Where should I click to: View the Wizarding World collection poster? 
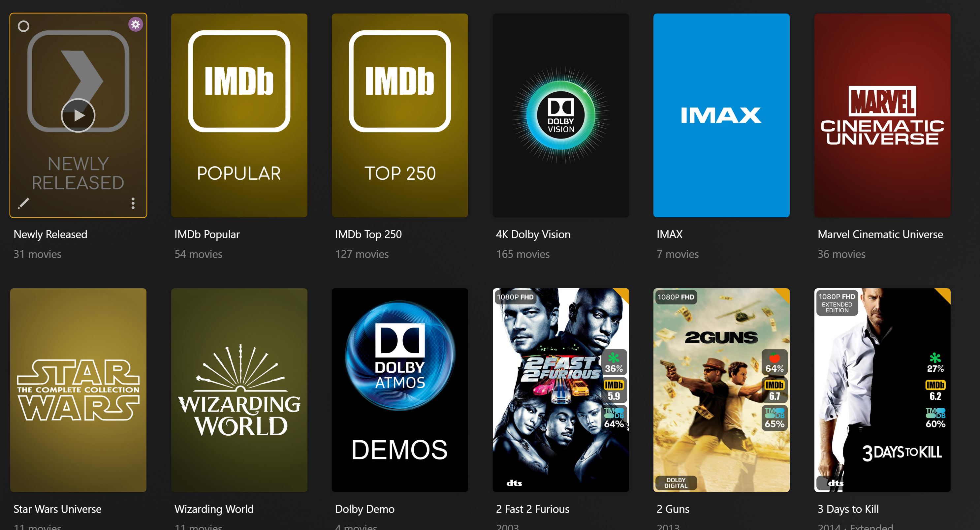click(239, 390)
